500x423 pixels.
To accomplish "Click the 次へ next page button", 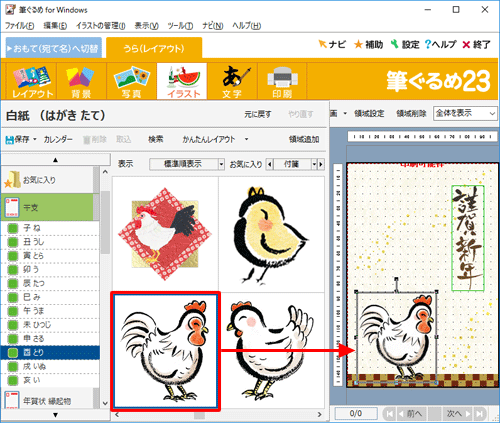I will (x=458, y=414).
